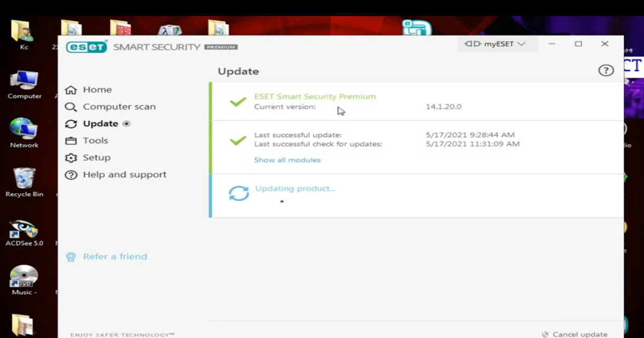The image size is (644, 338).
Task: Click the Computer scan magnifier icon
Action: click(71, 107)
